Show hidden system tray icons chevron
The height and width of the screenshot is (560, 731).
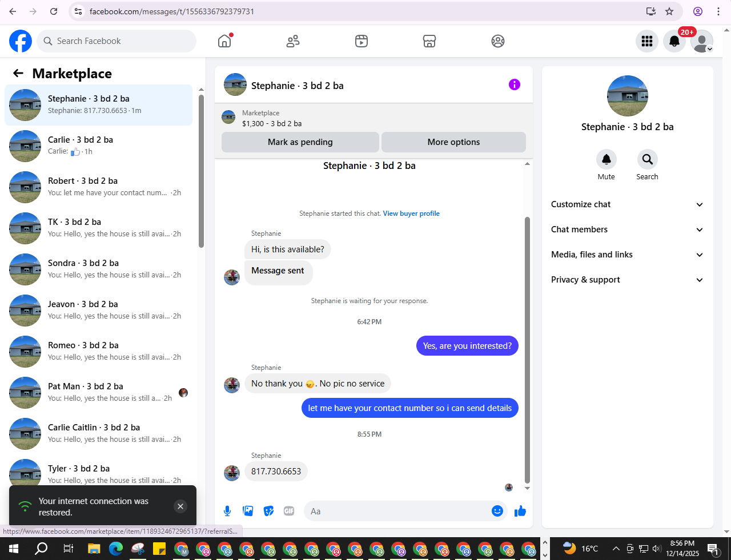(616, 549)
